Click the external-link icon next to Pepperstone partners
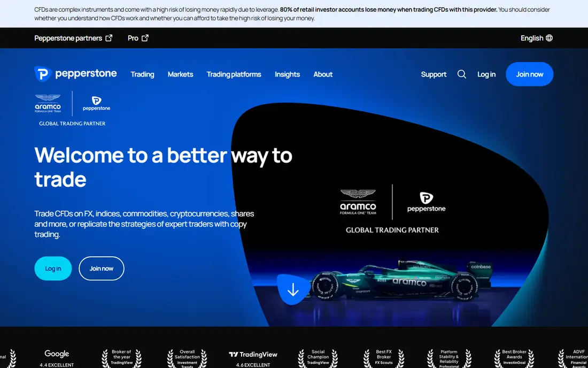Image resolution: width=588 pixels, height=368 pixels. 109,38
